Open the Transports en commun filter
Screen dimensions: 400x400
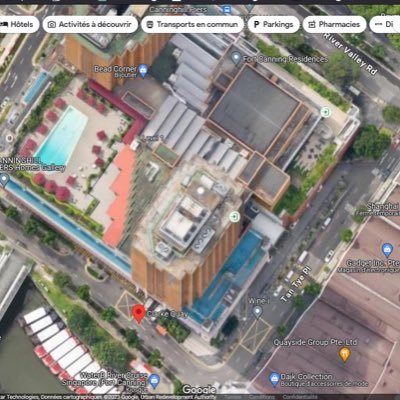[x=192, y=24]
